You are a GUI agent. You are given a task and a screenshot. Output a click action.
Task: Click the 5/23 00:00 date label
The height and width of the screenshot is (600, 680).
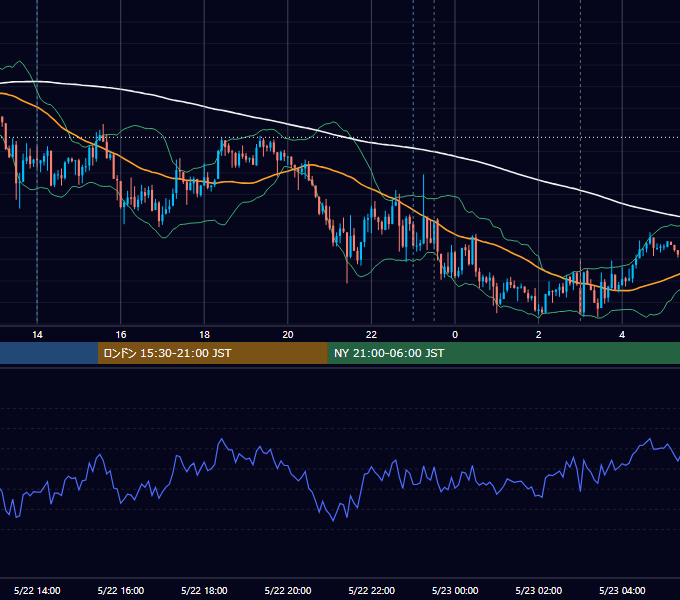coord(455,590)
